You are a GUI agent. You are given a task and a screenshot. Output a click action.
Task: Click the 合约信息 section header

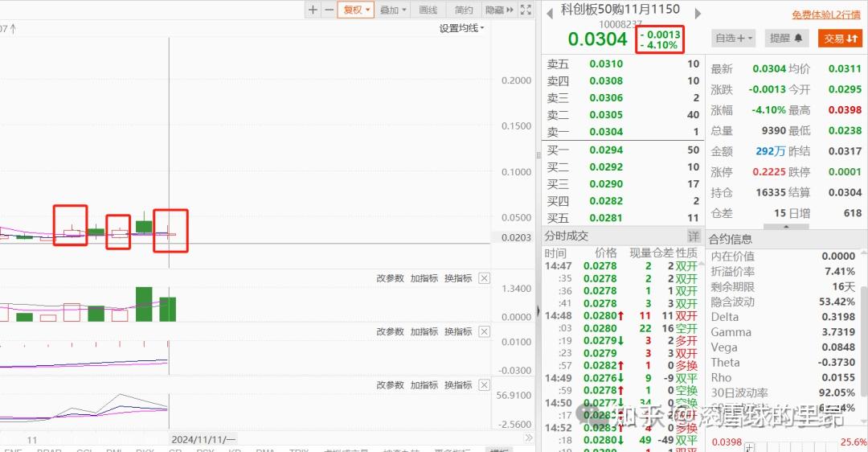coord(731,240)
